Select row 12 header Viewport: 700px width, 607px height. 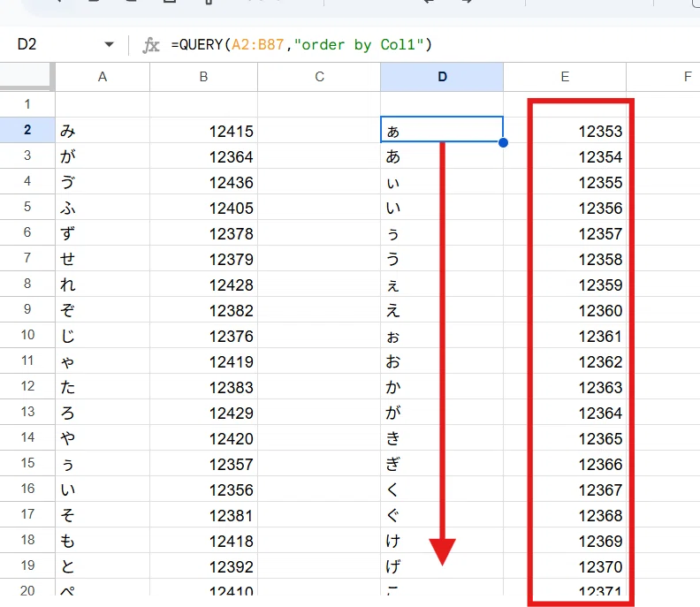[27, 386]
